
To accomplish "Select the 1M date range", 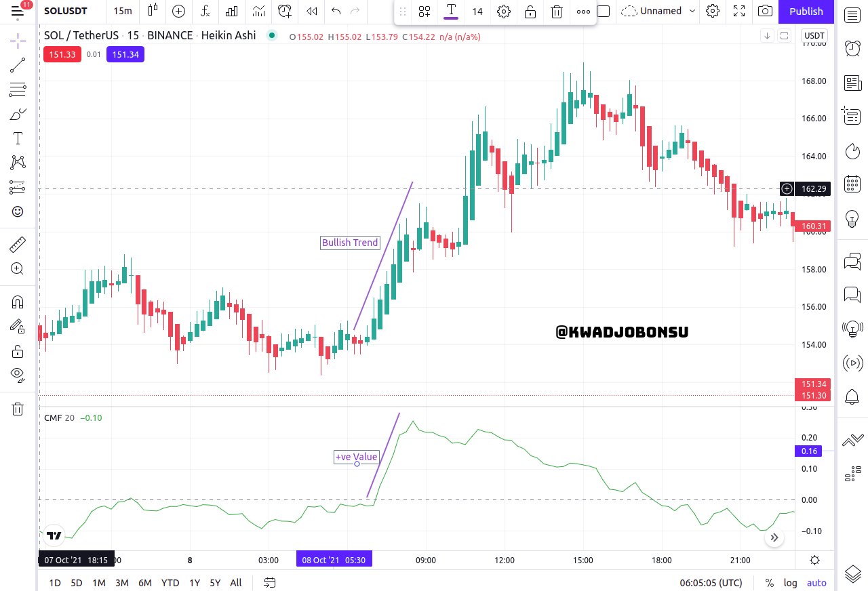I will pyautogui.click(x=99, y=583).
